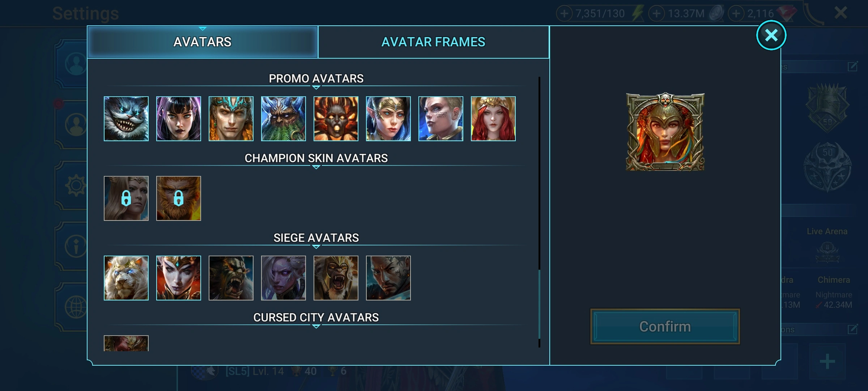Pick the blue horned forest beast avatar
This screenshot has width=868, height=391.
tap(284, 119)
